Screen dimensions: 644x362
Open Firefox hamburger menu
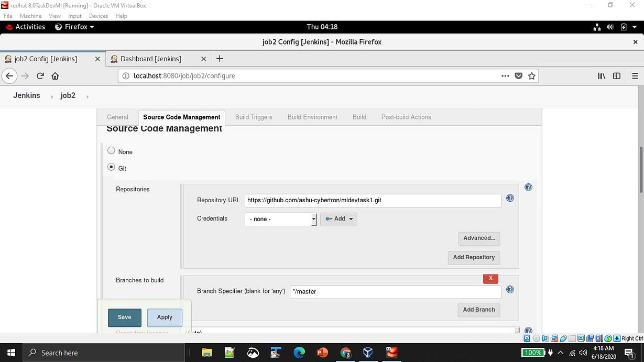[x=635, y=76]
